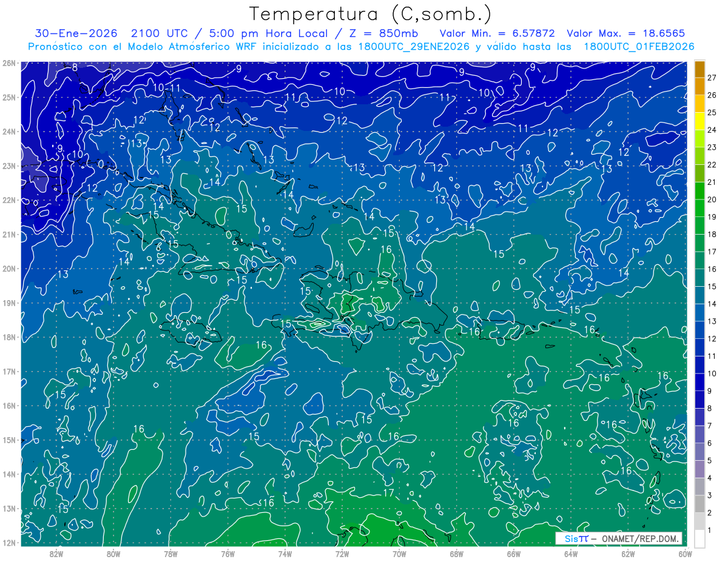The height and width of the screenshot is (562, 728).
Task: Click the title 'Temperatura (C,somb.)'
Action: (371, 15)
